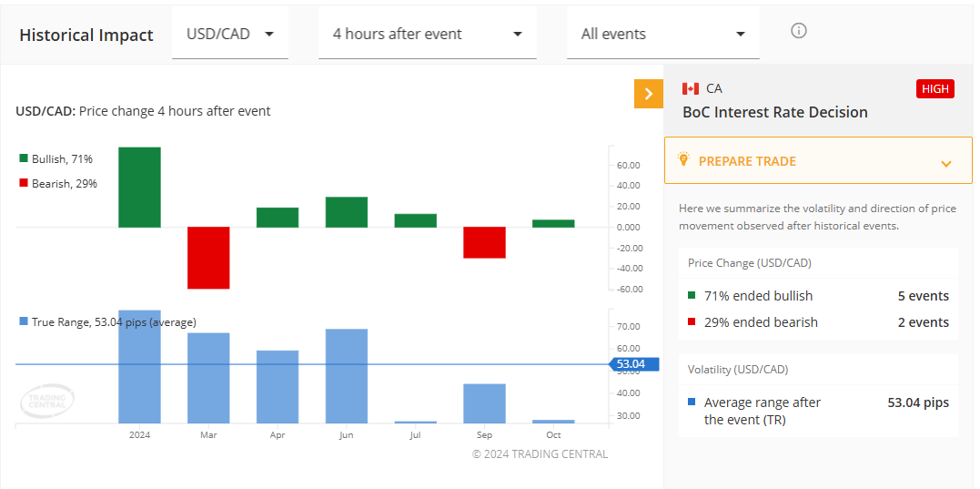Click the '5 events' value
Image resolution: width=980 pixels, height=489 pixels.
pos(923,296)
